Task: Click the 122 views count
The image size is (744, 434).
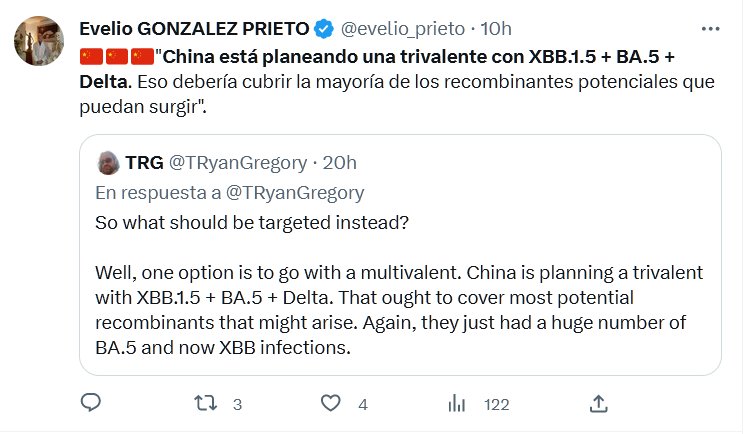Action: [x=496, y=405]
